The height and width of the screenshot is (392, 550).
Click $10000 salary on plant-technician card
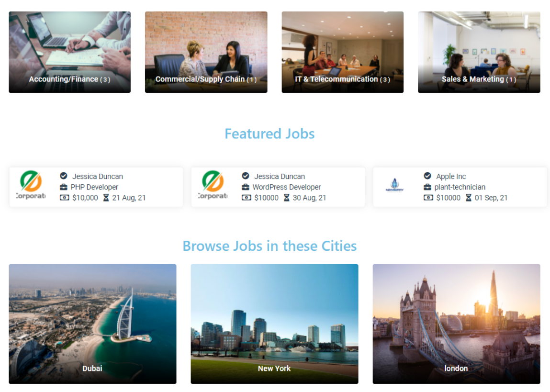pyautogui.click(x=448, y=198)
